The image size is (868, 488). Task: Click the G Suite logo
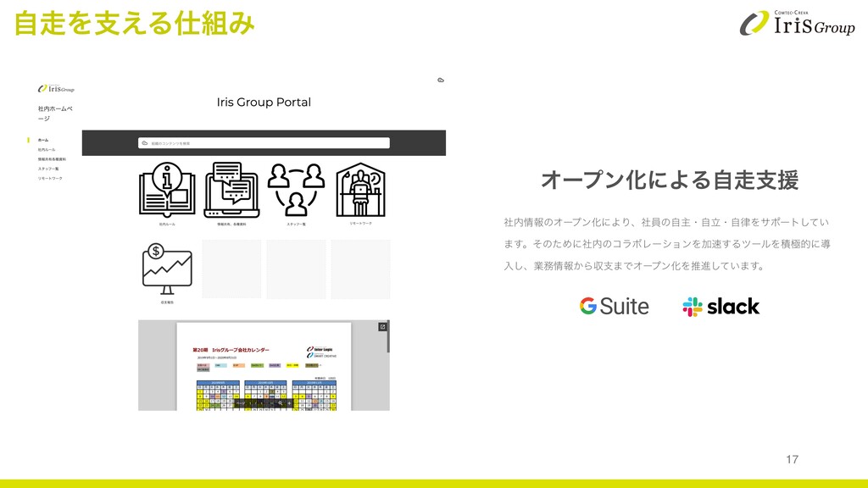[614, 306]
